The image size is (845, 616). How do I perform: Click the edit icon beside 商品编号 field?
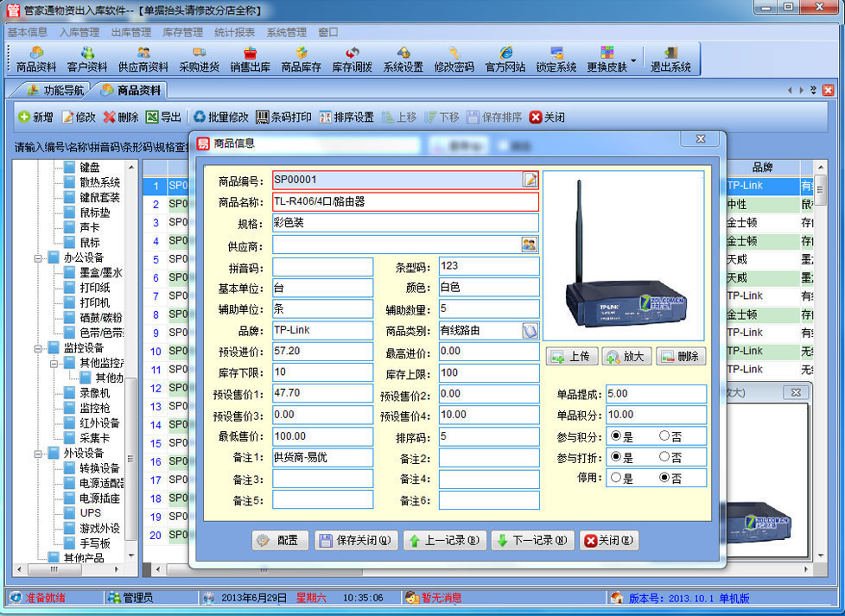[x=530, y=180]
